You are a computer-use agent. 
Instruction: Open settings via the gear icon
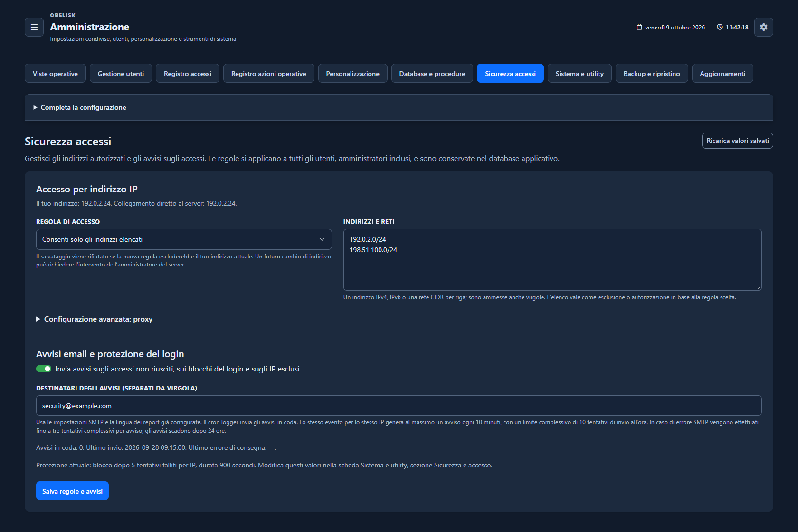pyautogui.click(x=763, y=27)
